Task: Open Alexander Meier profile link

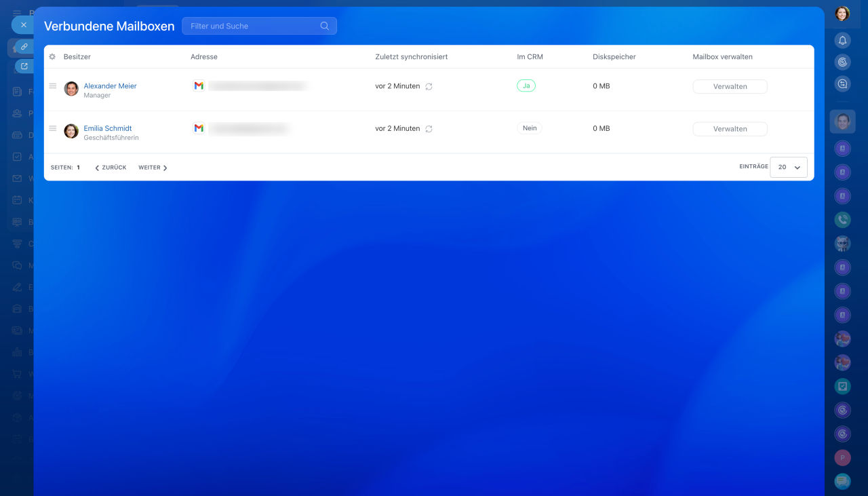Action: click(110, 86)
